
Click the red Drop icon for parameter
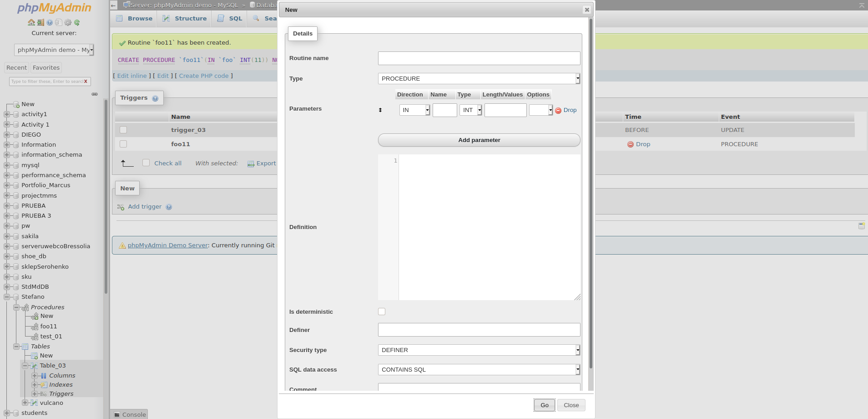coord(558,110)
